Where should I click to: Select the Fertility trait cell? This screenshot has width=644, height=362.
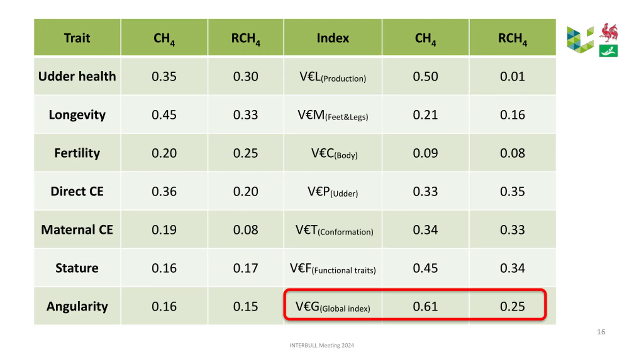pos(77,153)
